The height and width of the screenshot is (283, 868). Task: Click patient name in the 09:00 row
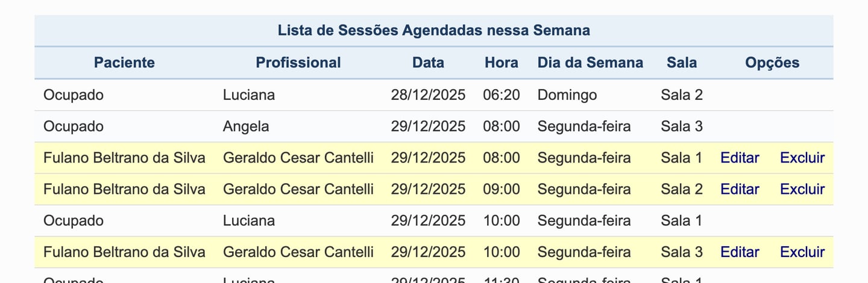124,189
